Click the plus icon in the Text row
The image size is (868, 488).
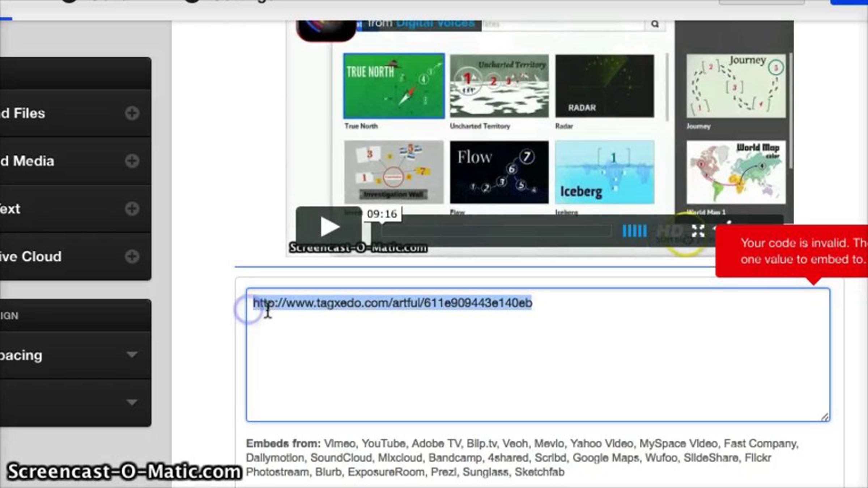132,209
